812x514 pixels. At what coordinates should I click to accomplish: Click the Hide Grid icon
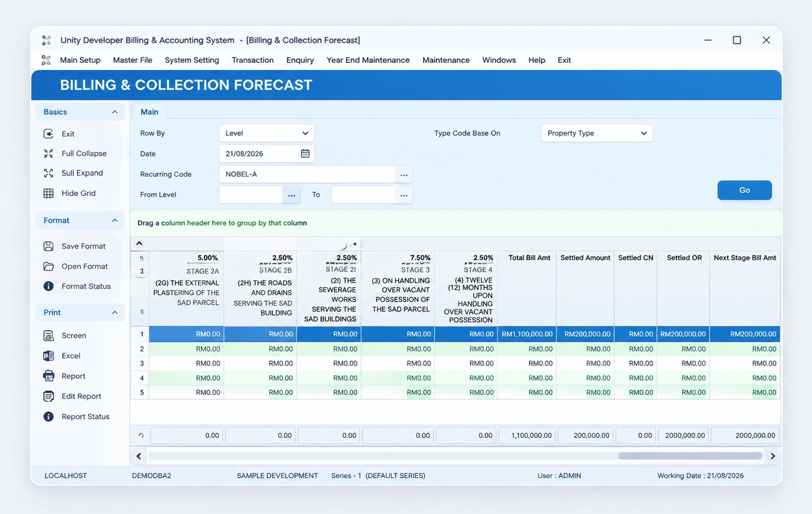coord(48,193)
